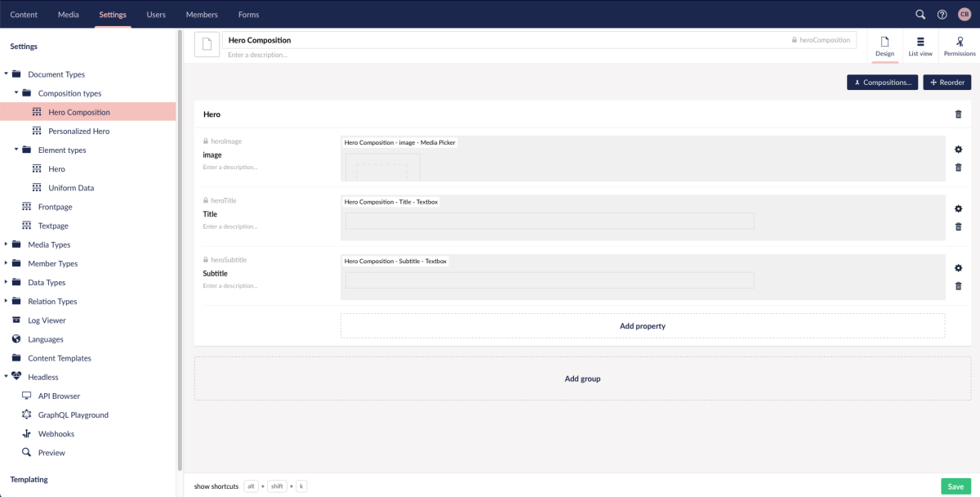Click the API Browser monitor icon

(x=26, y=396)
